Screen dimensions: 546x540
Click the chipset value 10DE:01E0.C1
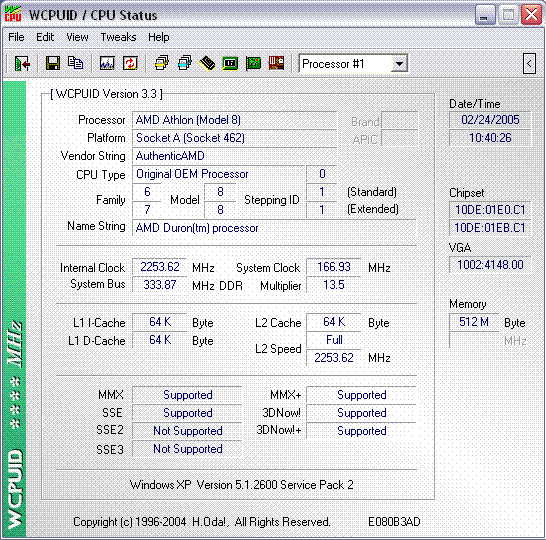click(x=490, y=210)
